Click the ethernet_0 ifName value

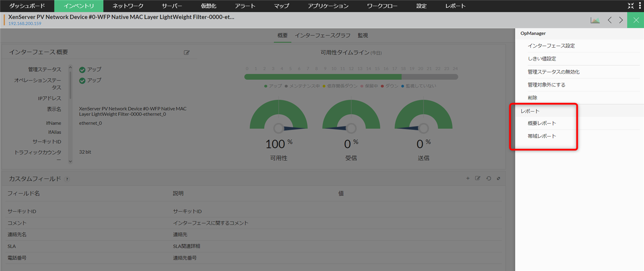90,123
